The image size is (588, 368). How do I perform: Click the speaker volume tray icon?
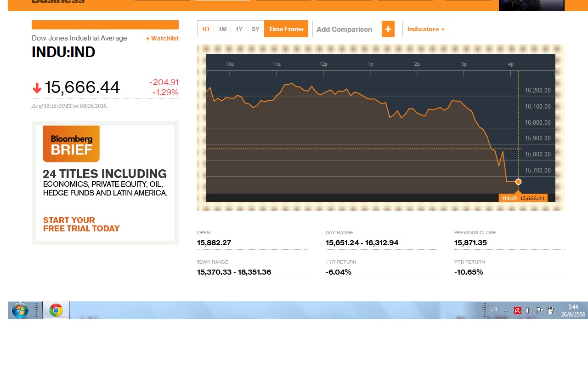pyautogui.click(x=528, y=310)
